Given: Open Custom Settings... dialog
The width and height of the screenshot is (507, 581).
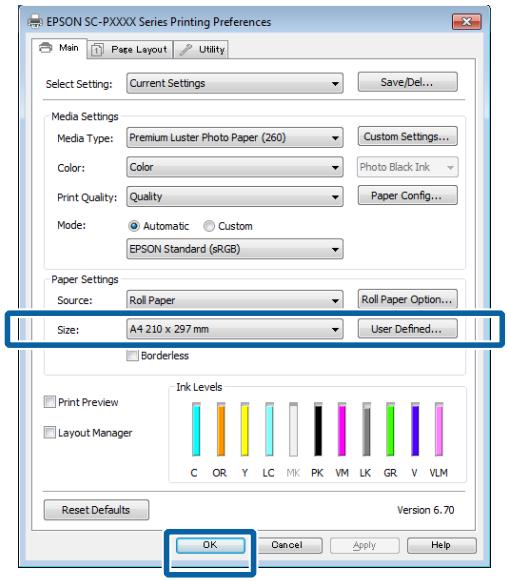Looking at the screenshot, I should click(407, 136).
